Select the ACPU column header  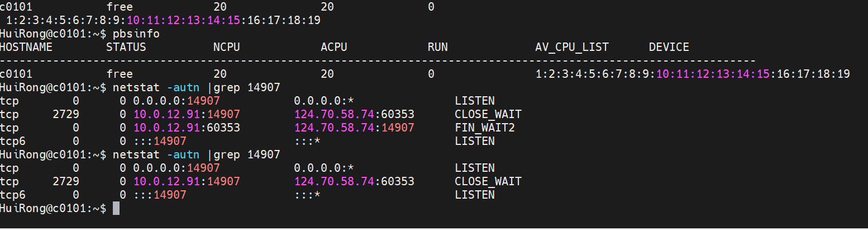click(x=333, y=47)
